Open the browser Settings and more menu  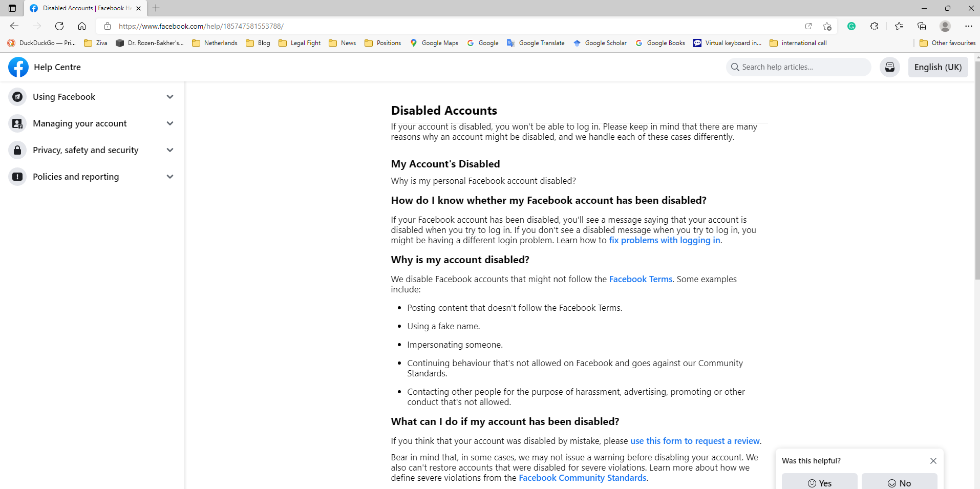click(x=969, y=26)
